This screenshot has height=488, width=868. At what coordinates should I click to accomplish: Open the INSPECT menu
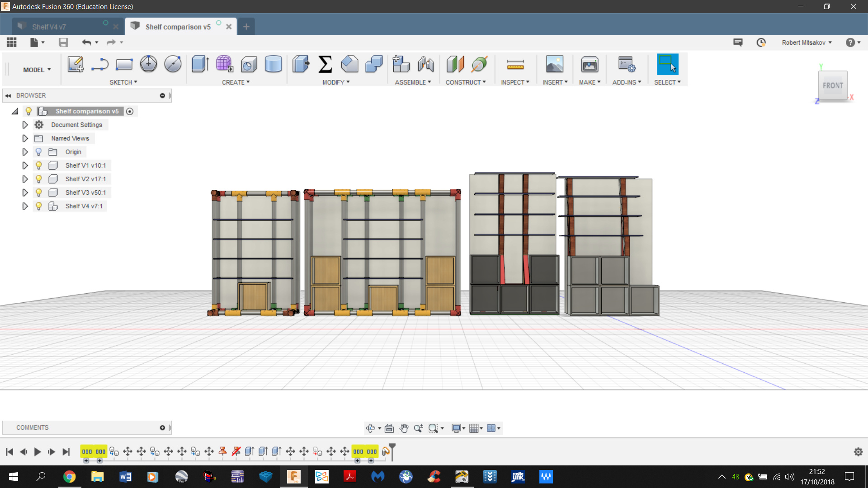click(x=515, y=82)
